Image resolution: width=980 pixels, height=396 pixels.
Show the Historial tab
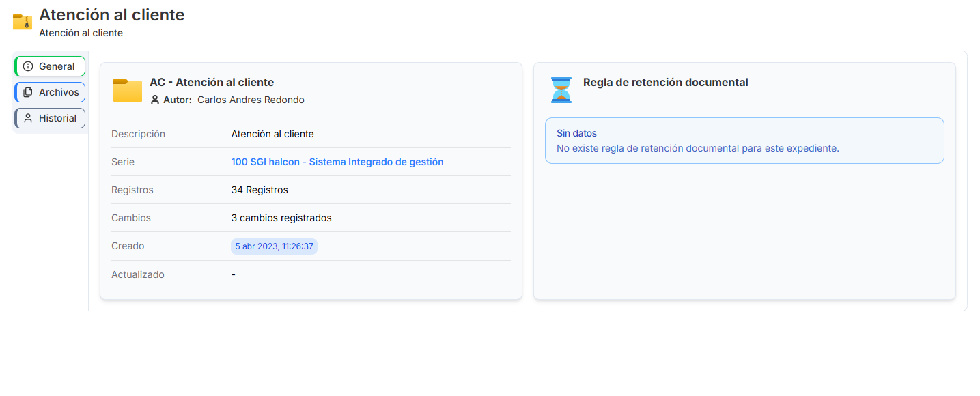[x=50, y=118]
